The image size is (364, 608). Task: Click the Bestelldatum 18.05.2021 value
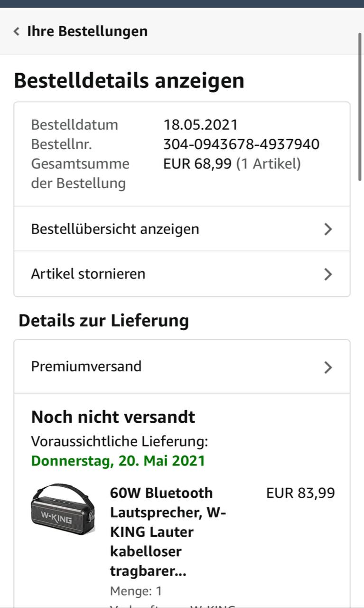[200, 125]
